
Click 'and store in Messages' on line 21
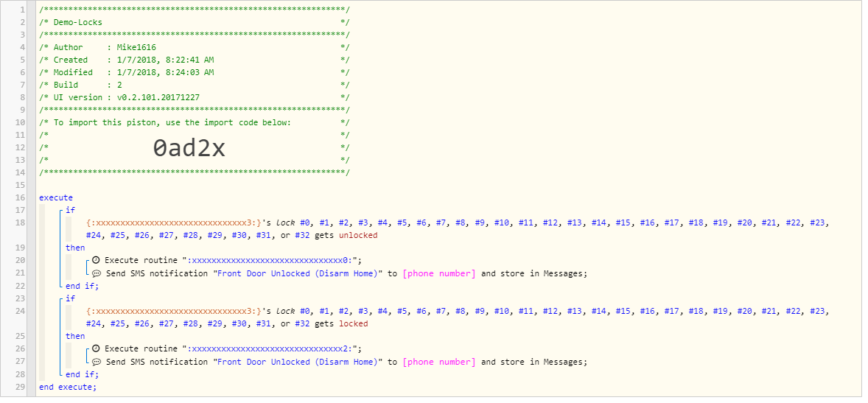pos(533,273)
